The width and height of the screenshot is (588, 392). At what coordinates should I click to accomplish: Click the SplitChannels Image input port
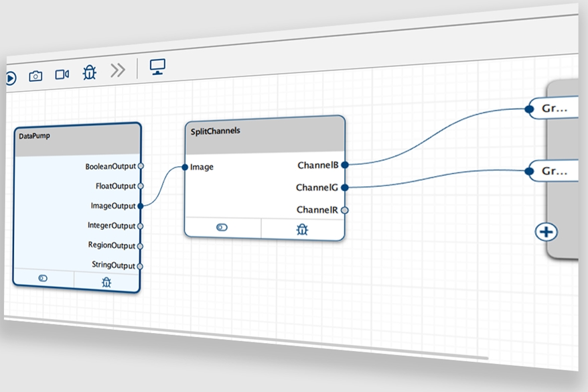(x=186, y=168)
